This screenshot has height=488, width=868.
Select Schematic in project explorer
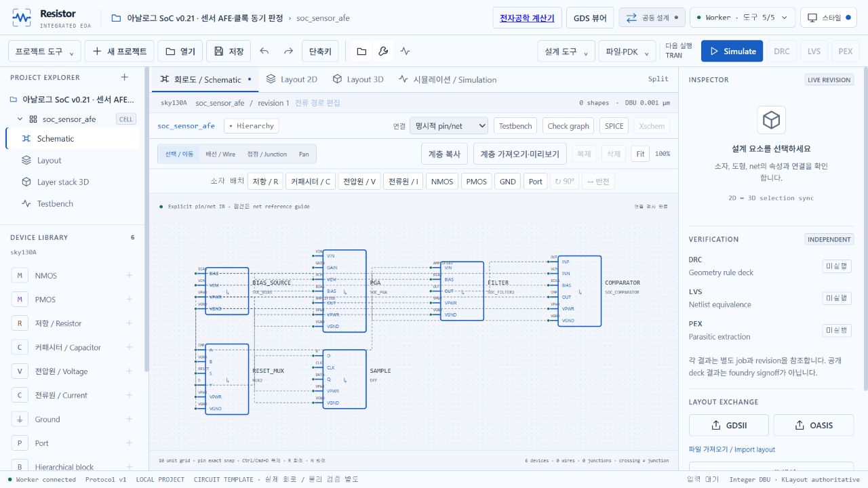(x=72, y=138)
